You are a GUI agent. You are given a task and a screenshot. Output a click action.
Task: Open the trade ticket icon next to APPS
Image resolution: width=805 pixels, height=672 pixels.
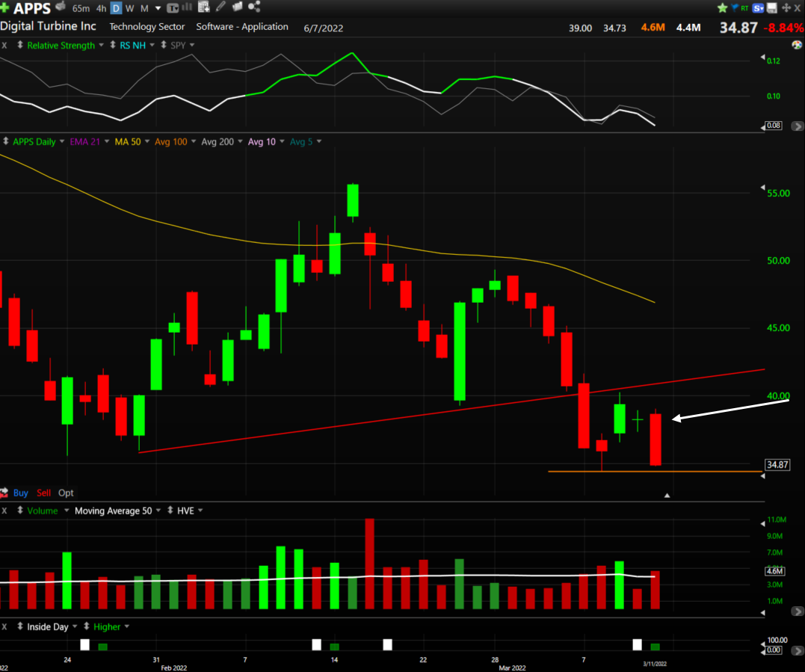click(61, 7)
